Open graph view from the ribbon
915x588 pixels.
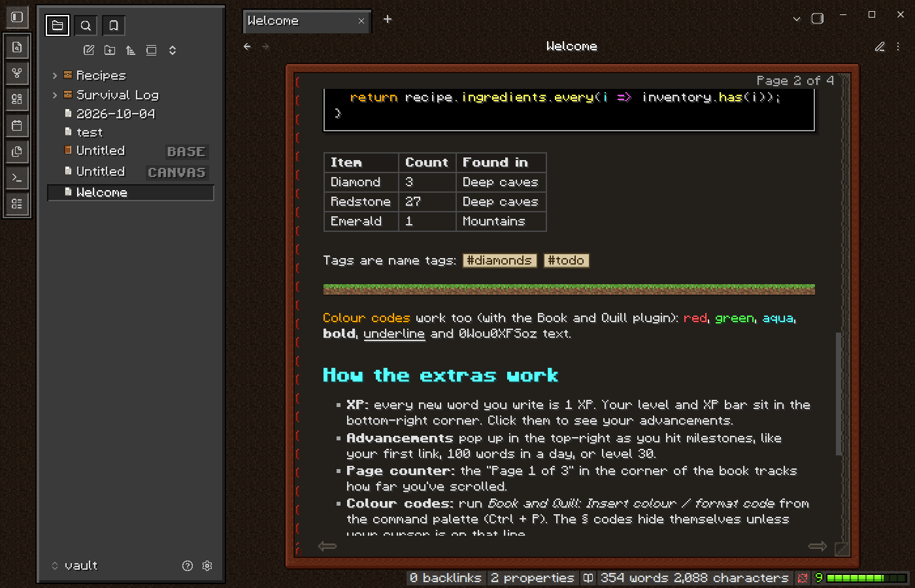click(x=17, y=73)
